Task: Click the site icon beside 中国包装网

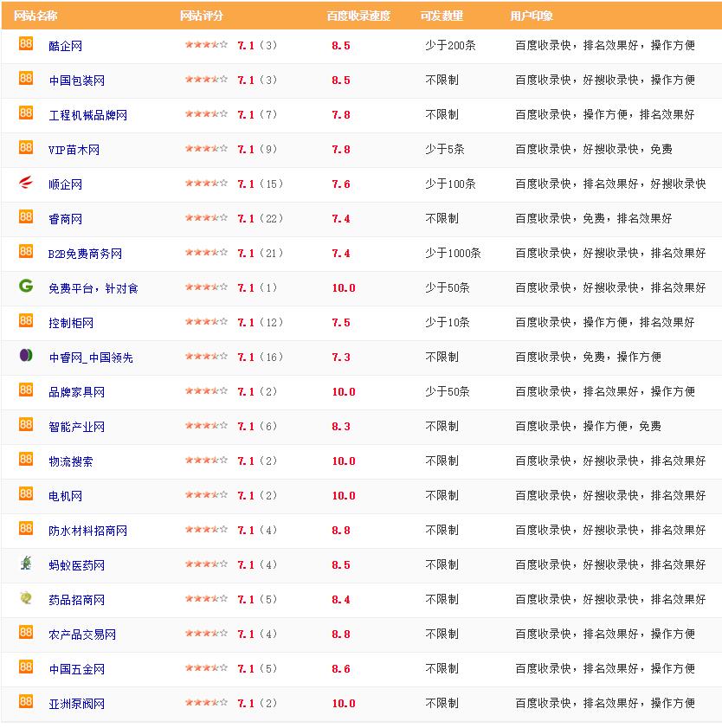Action: coord(26,78)
